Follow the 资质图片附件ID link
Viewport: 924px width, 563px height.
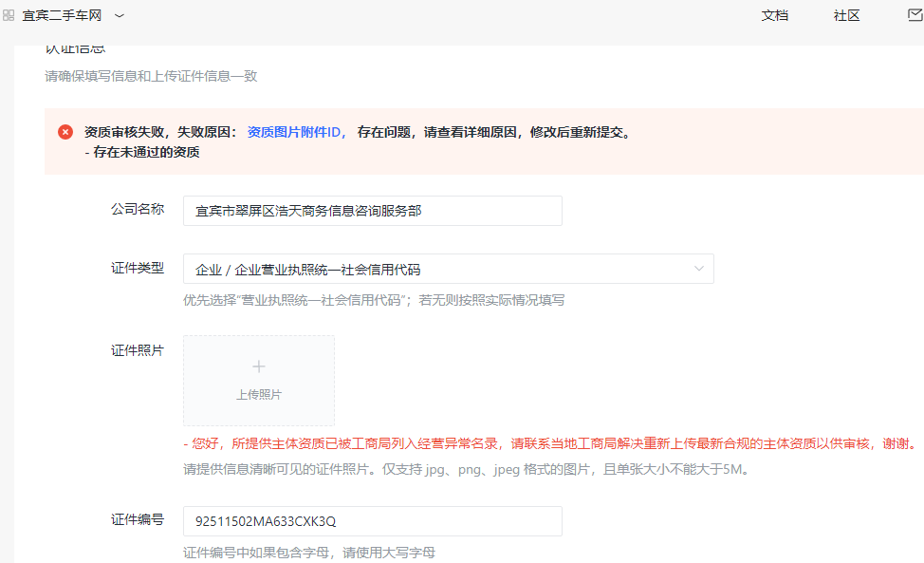coord(296,132)
